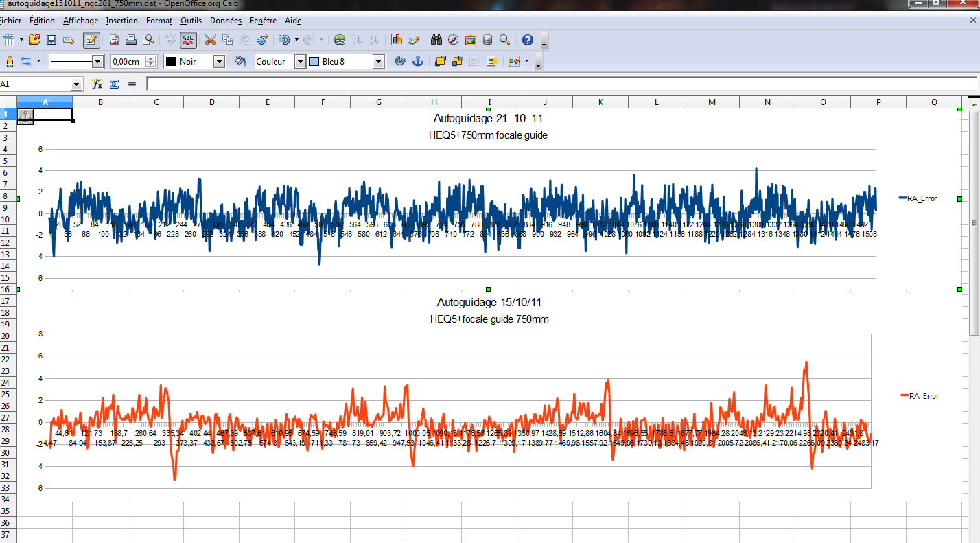Open the Format menu
This screenshot has width=980, height=543.
[159, 21]
